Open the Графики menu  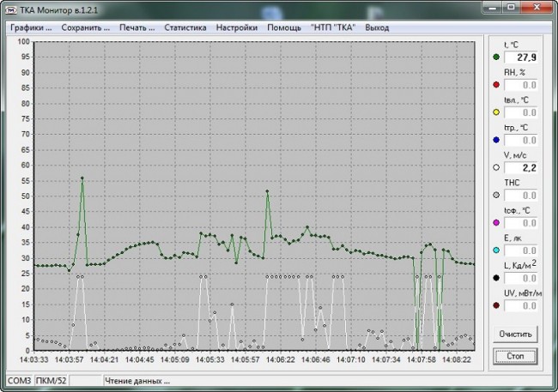(x=31, y=27)
